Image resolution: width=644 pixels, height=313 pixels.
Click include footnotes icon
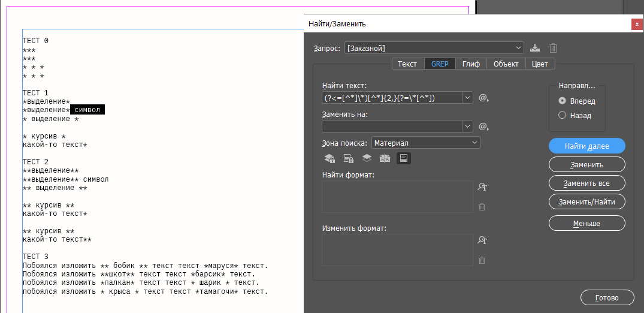(x=404, y=158)
